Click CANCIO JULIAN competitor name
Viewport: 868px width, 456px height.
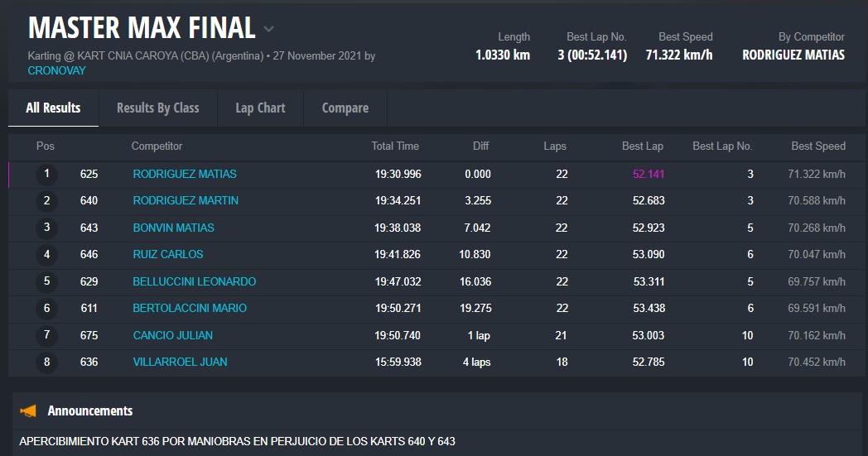[x=173, y=335]
